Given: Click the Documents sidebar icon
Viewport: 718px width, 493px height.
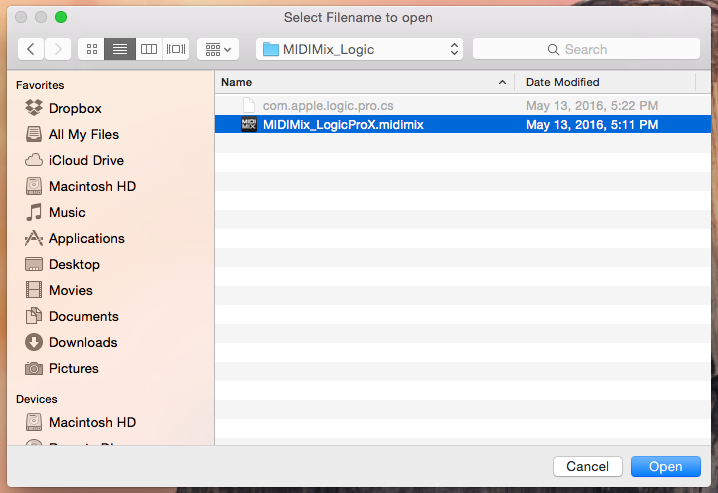Looking at the screenshot, I should tap(34, 316).
